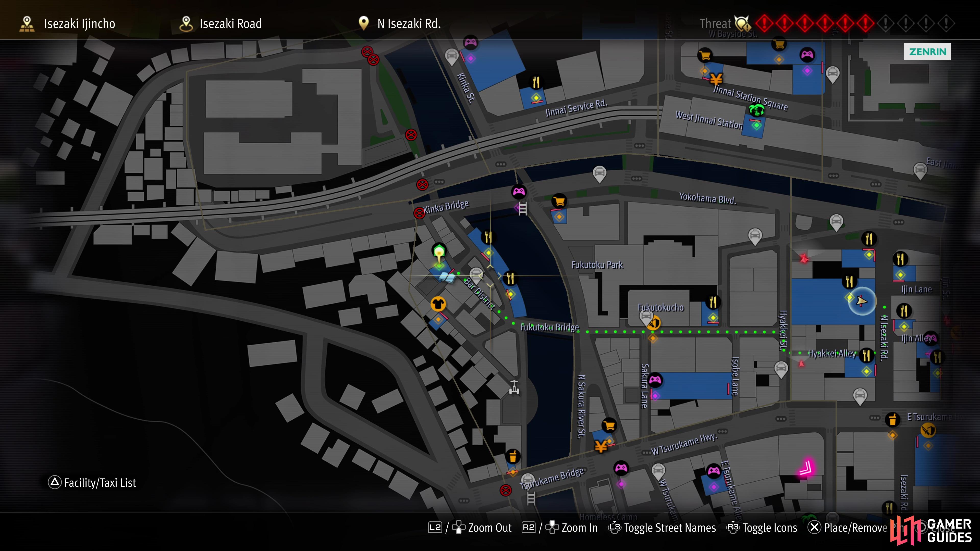The height and width of the screenshot is (551, 980).
Task: Click the Ijin Lane street label
Action: [x=916, y=289]
